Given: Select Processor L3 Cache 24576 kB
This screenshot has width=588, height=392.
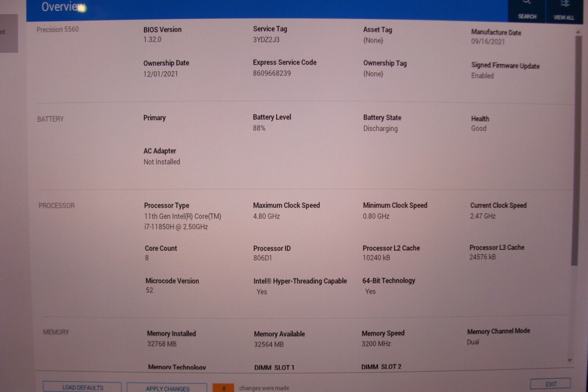Looking at the screenshot, I should pyautogui.click(x=483, y=257).
